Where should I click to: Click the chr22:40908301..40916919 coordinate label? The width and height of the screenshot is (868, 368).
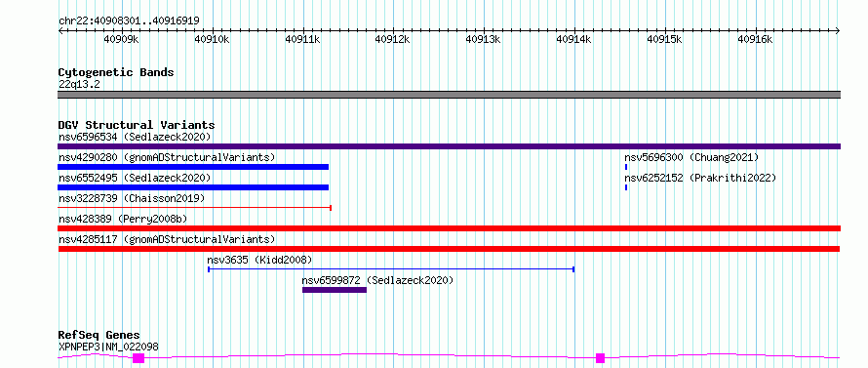pos(129,21)
